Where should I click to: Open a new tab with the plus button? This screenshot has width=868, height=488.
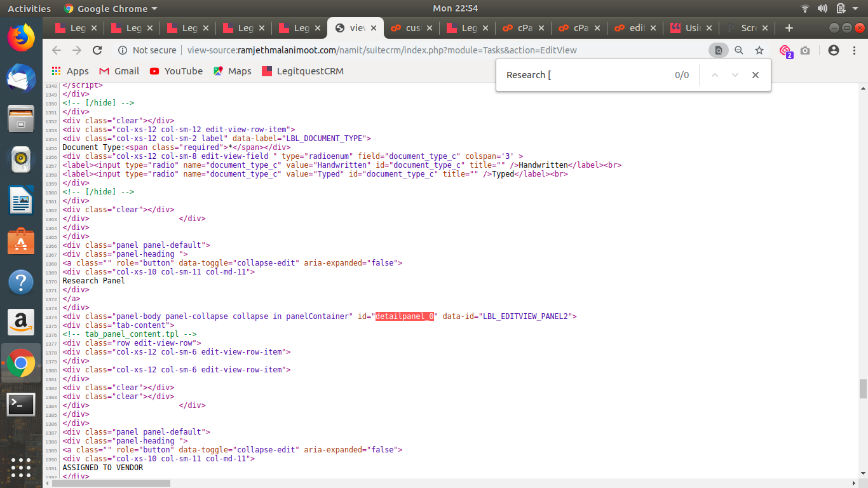[x=789, y=28]
